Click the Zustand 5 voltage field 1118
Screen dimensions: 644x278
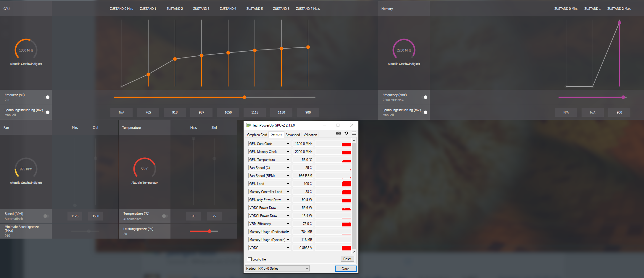pos(255,112)
